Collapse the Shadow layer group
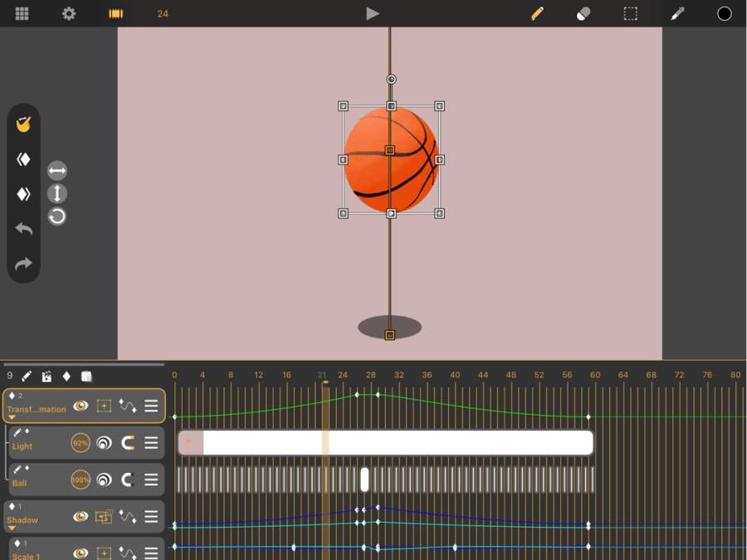The height and width of the screenshot is (560, 747). pyautogui.click(x=12, y=528)
